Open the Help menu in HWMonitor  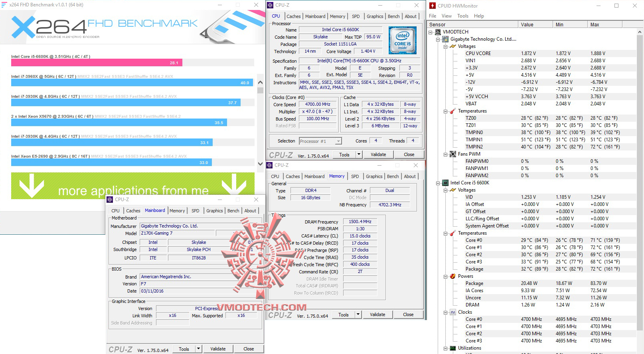point(479,16)
